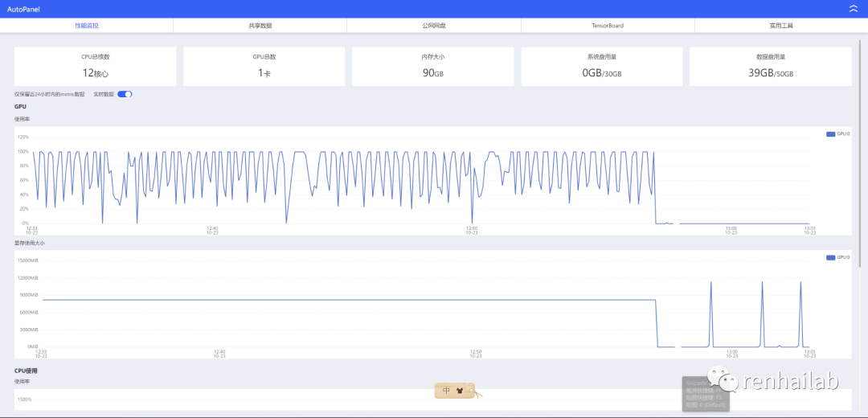Click the 12:40 time label under GPU usage chart
The image size is (868, 418).
point(212,228)
